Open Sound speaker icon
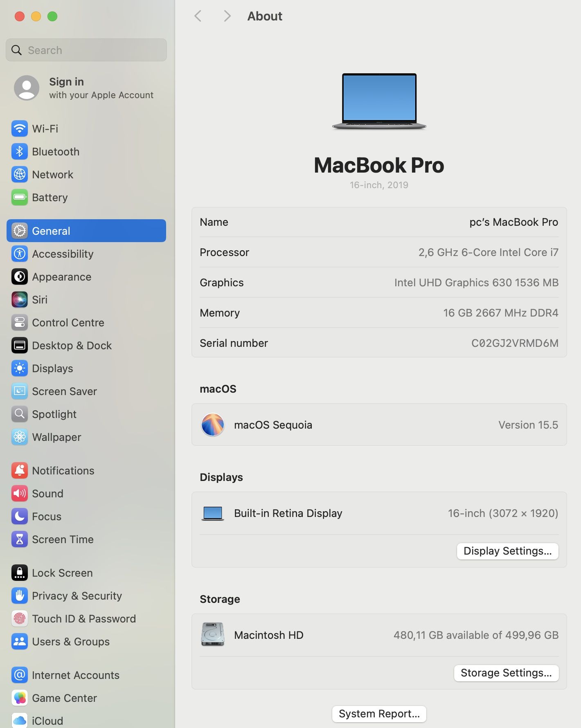This screenshot has width=581, height=728. pyautogui.click(x=20, y=494)
